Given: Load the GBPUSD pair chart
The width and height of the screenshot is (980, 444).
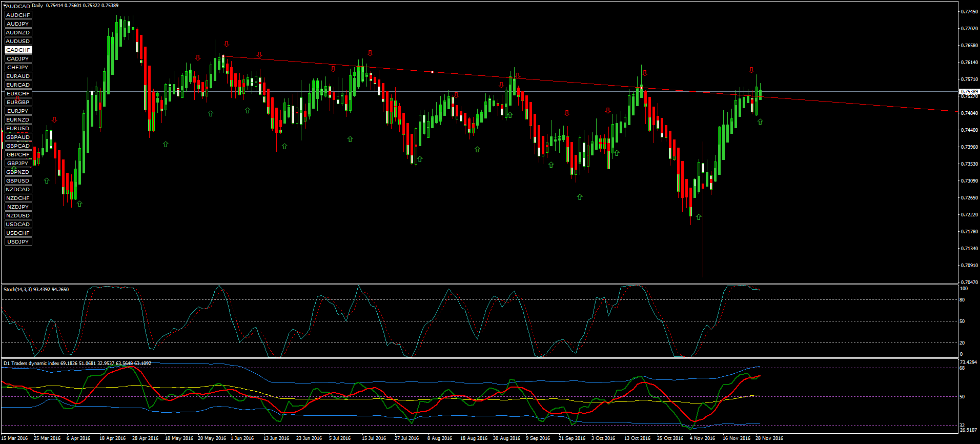Looking at the screenshot, I should [18, 181].
